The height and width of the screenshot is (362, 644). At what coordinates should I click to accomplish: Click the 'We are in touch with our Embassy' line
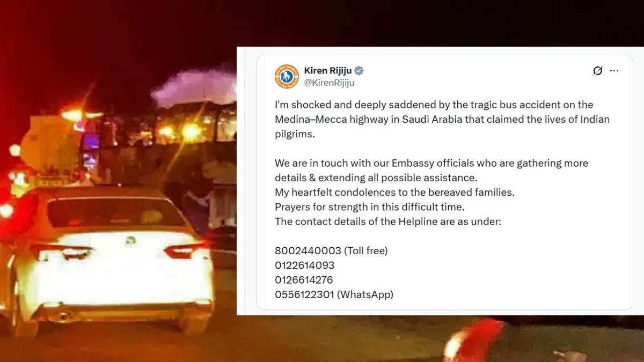[x=431, y=163]
